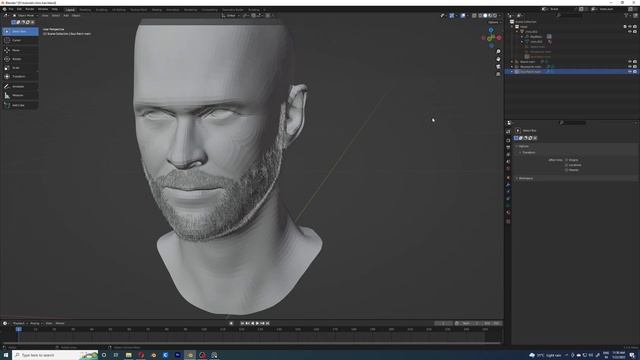Enable Affect Only Parents checkbox
Image resolution: width=640 pixels, height=360 pixels.
pyautogui.click(x=567, y=170)
